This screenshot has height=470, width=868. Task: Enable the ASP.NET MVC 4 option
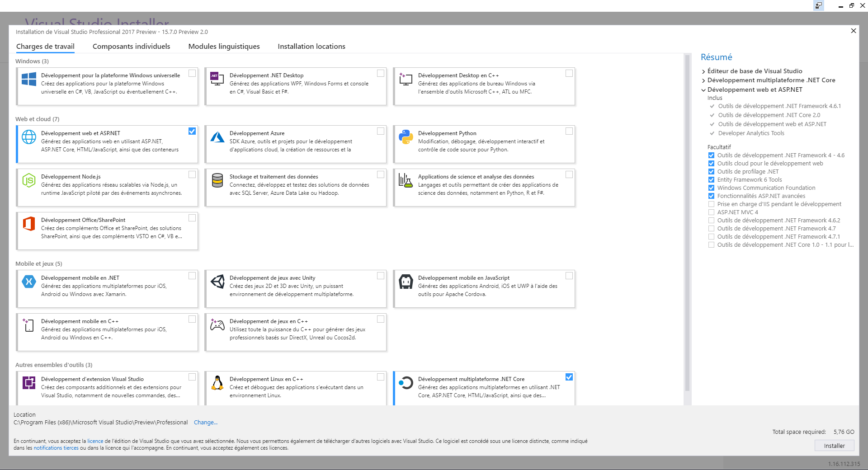(x=711, y=212)
